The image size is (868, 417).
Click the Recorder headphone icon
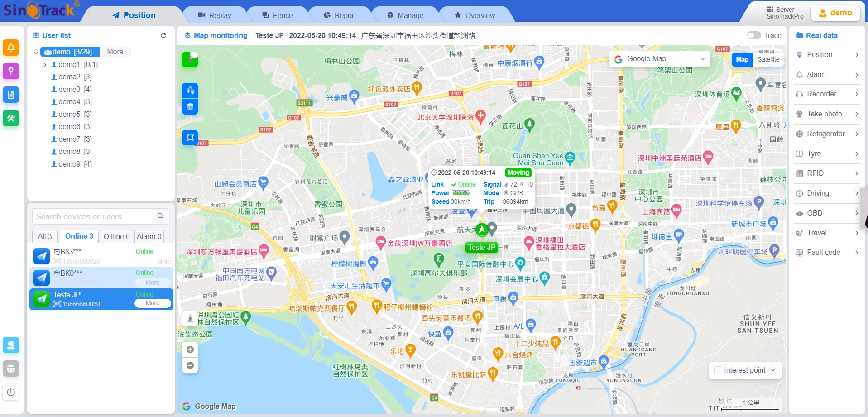point(799,94)
